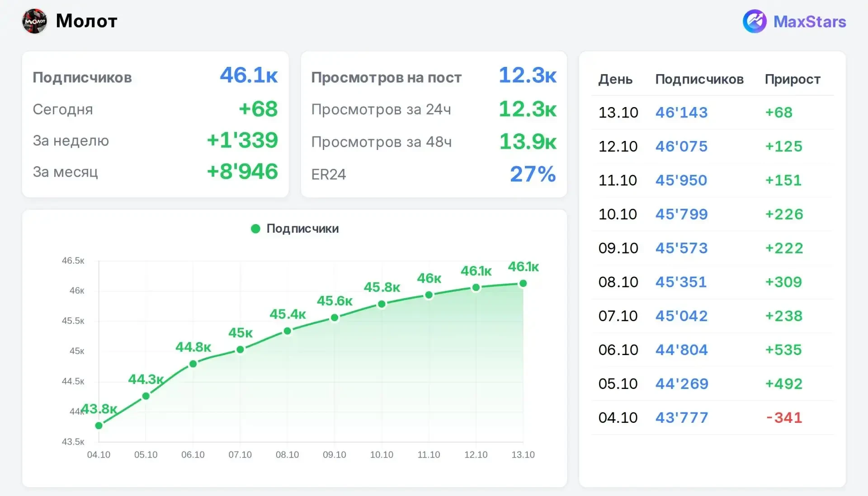Click the За месяц value +8'946
The height and width of the screenshot is (496, 868).
(x=242, y=171)
